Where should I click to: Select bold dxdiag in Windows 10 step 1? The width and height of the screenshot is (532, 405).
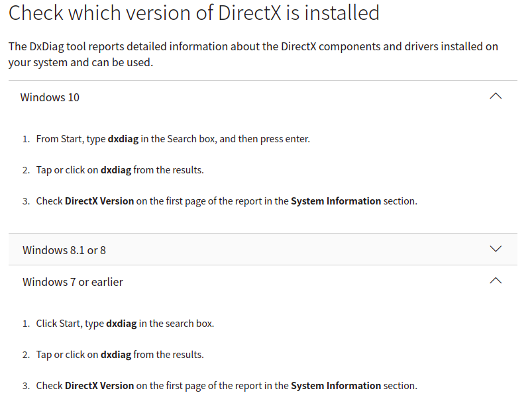[x=123, y=139]
